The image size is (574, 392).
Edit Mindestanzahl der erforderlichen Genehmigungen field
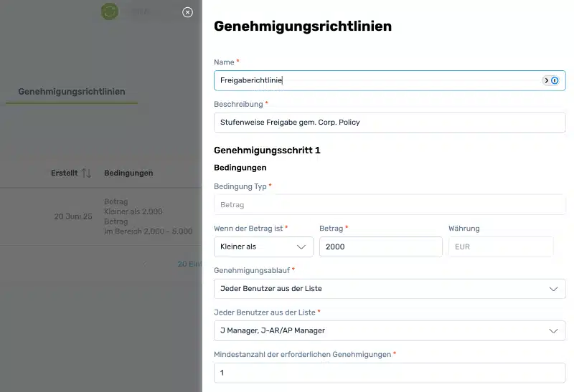coord(390,373)
